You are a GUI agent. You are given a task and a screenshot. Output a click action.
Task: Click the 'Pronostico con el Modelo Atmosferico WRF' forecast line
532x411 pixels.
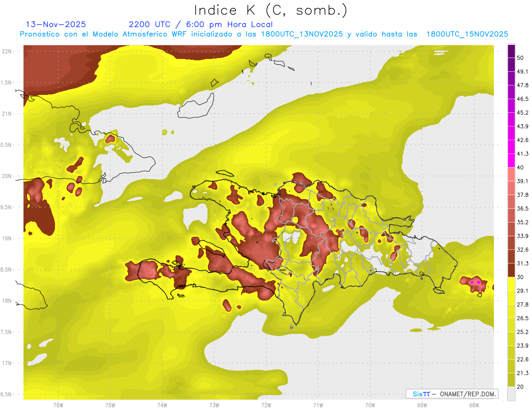pyautogui.click(x=264, y=34)
